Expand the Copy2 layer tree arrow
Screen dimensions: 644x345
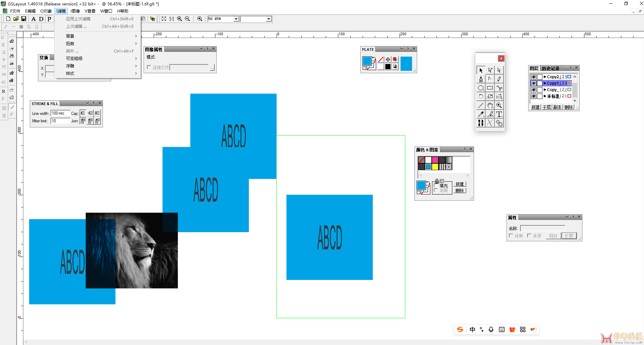(545, 77)
